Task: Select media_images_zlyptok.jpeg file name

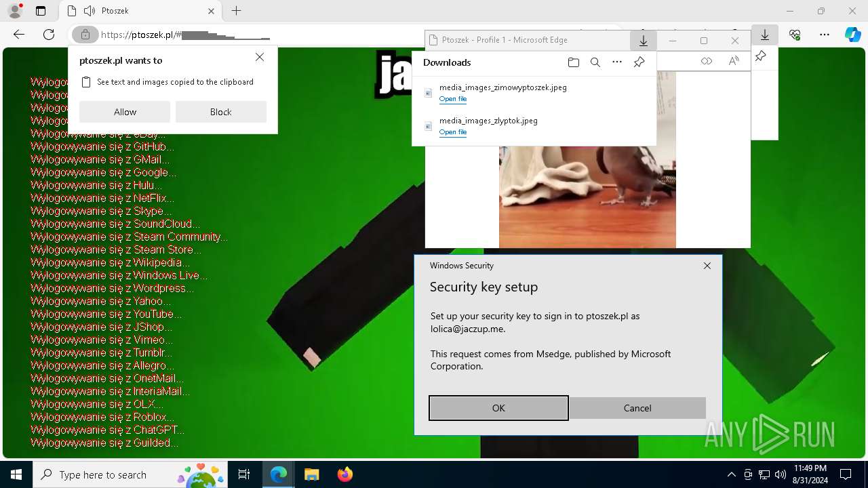Action: coord(488,121)
